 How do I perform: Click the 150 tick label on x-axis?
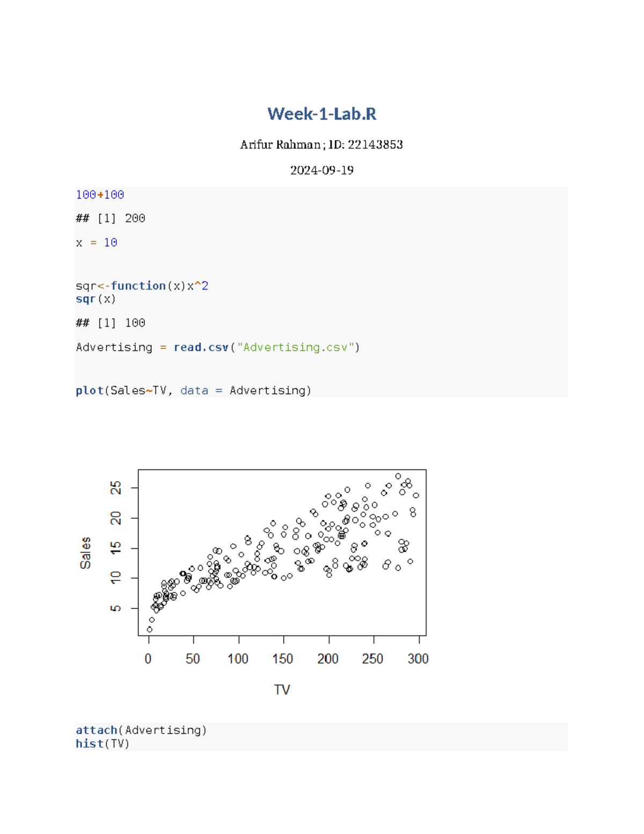[283, 659]
